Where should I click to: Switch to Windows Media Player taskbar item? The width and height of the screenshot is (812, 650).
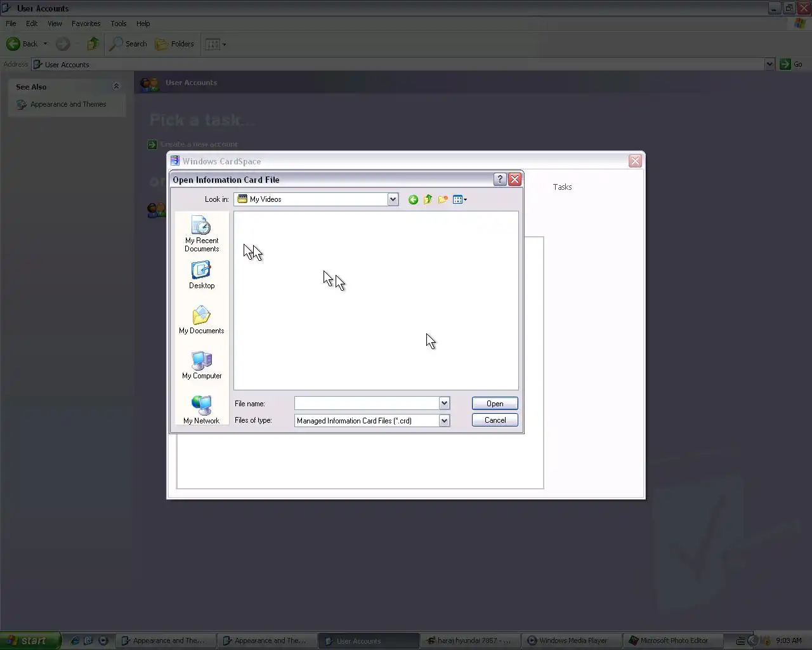coord(572,640)
